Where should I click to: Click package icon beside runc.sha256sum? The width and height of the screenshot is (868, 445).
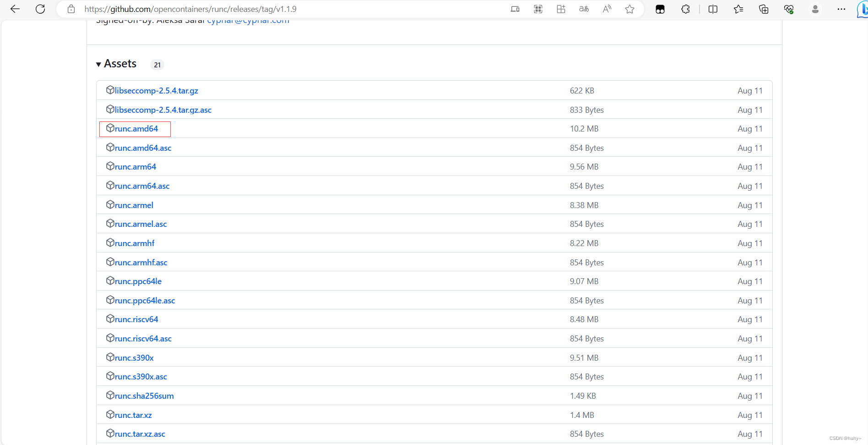tap(110, 395)
